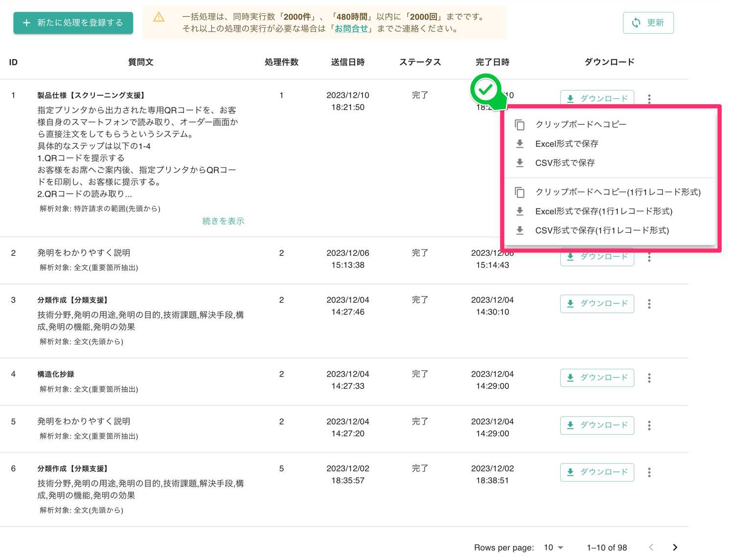
Task: Select CSV形式で保存 menu item
Action: click(x=610, y=163)
